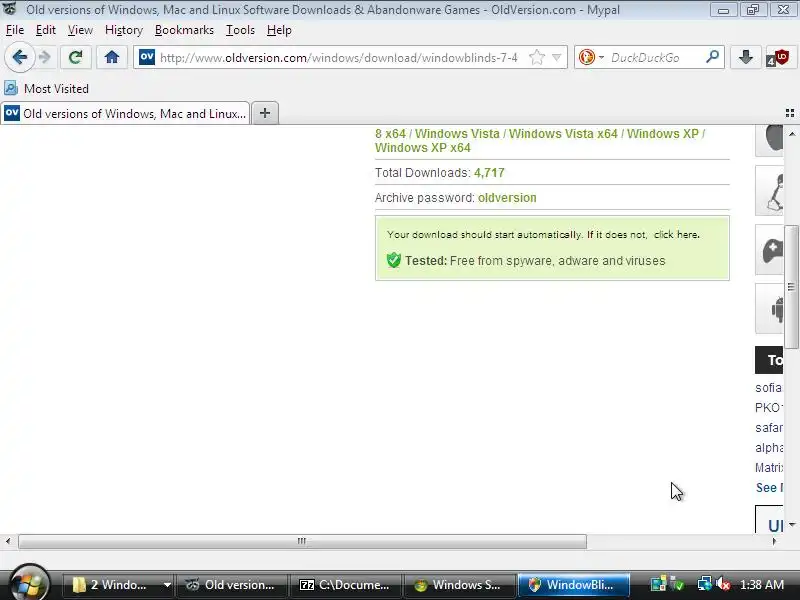Click the uBlock Origin shield icon
This screenshot has height=600, width=800.
click(x=779, y=58)
